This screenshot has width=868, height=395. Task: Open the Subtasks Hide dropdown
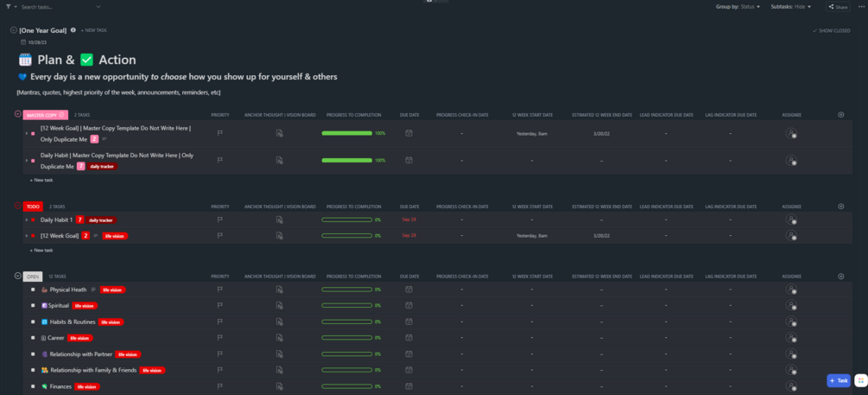point(791,7)
